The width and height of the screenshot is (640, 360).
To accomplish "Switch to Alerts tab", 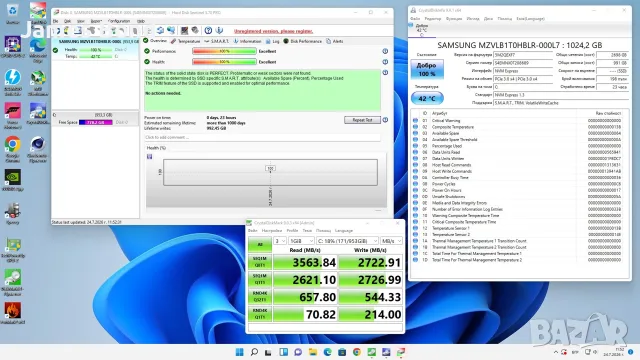I will pyautogui.click(x=335, y=41).
